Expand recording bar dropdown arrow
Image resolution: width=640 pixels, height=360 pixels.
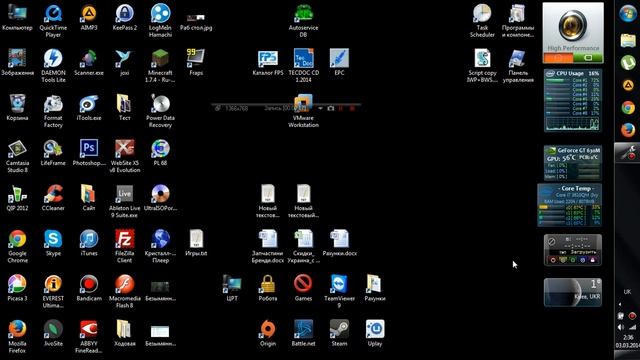320,109
